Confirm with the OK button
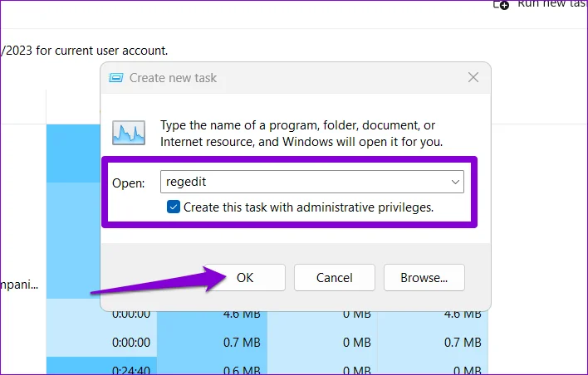 245,278
